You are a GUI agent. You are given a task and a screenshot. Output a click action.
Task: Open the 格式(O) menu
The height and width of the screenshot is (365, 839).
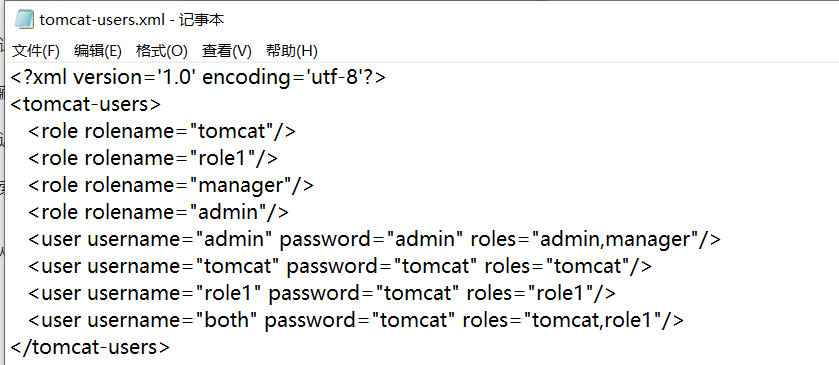click(x=162, y=51)
